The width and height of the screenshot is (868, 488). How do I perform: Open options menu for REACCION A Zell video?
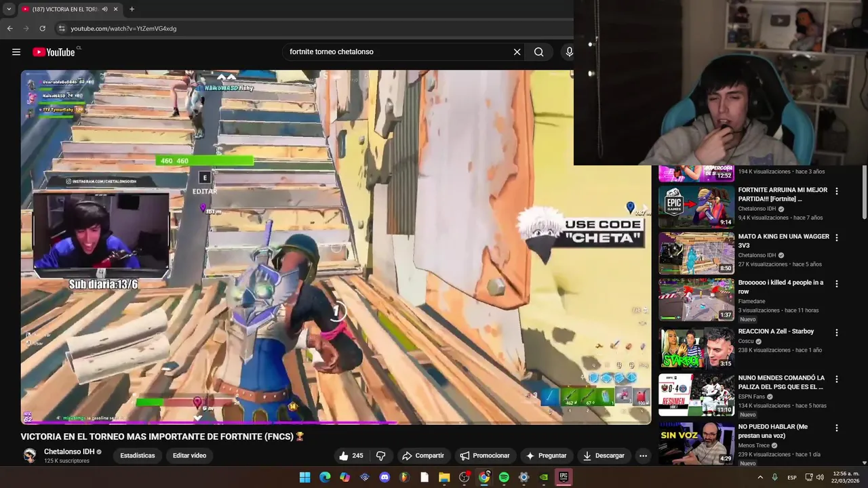point(836,333)
